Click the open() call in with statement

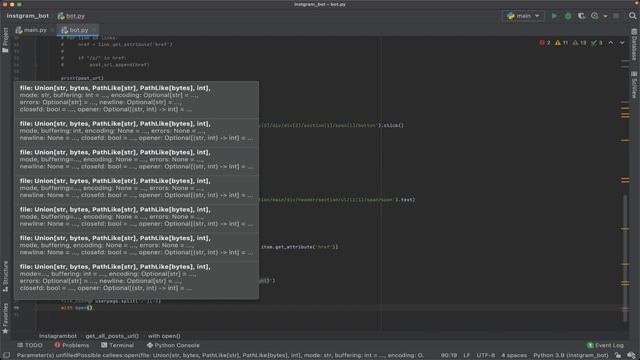(x=83, y=308)
